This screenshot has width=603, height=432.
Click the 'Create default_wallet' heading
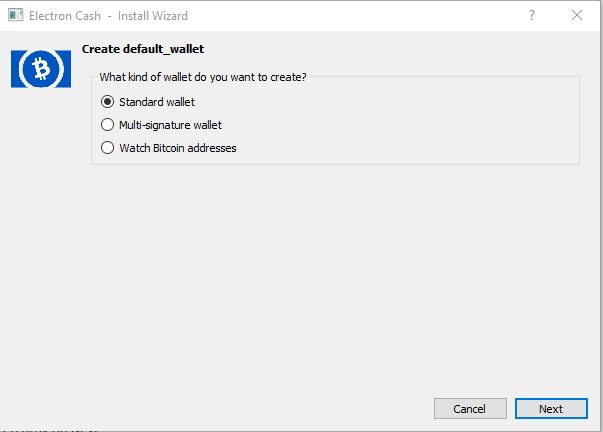pyautogui.click(x=143, y=49)
